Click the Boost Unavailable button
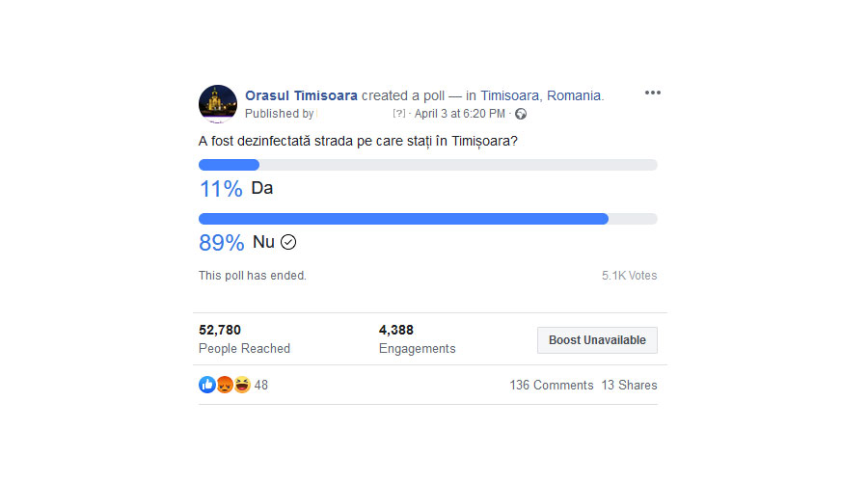The width and height of the screenshot is (868, 482). (597, 340)
